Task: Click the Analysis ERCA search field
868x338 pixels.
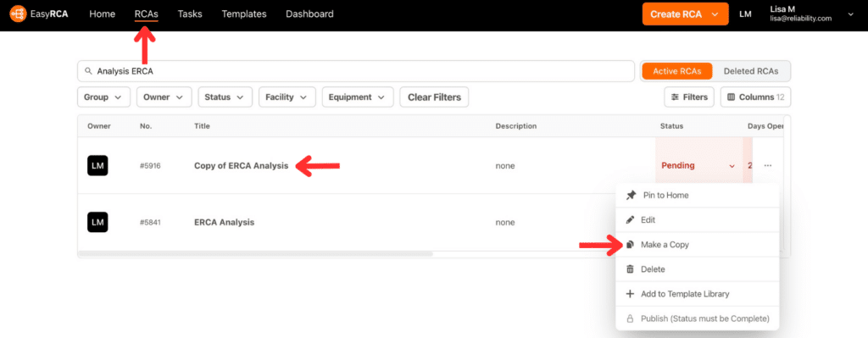Action: click(356, 71)
